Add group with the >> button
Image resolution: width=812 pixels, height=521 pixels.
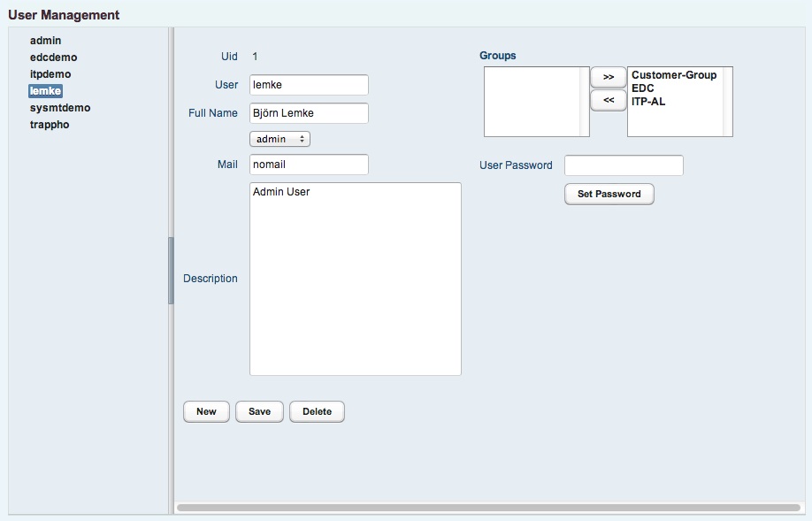pos(608,77)
